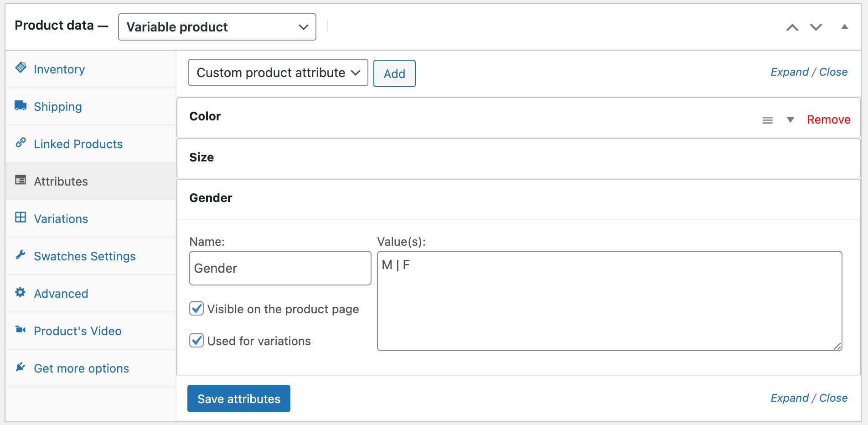
Task: Click the Gender name input field
Action: click(280, 268)
